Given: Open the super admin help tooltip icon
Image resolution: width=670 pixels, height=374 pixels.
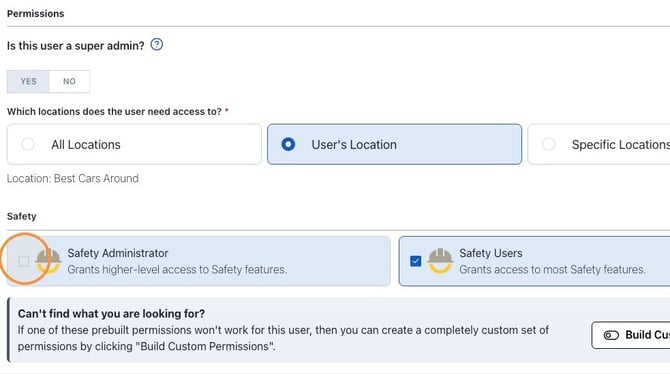Looking at the screenshot, I should 157,44.
